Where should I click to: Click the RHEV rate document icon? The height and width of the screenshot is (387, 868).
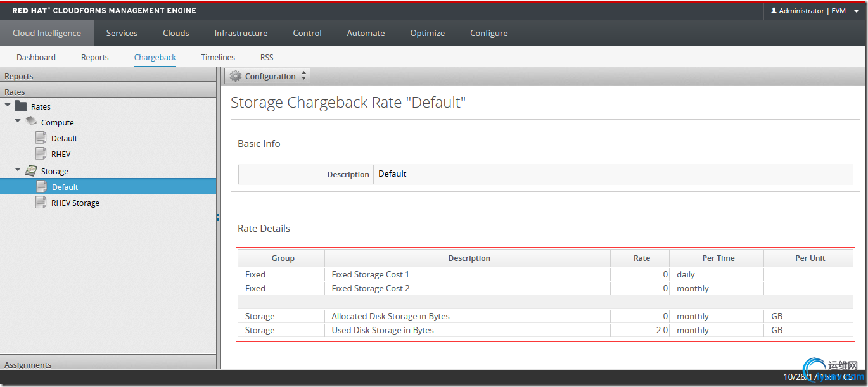click(41, 153)
